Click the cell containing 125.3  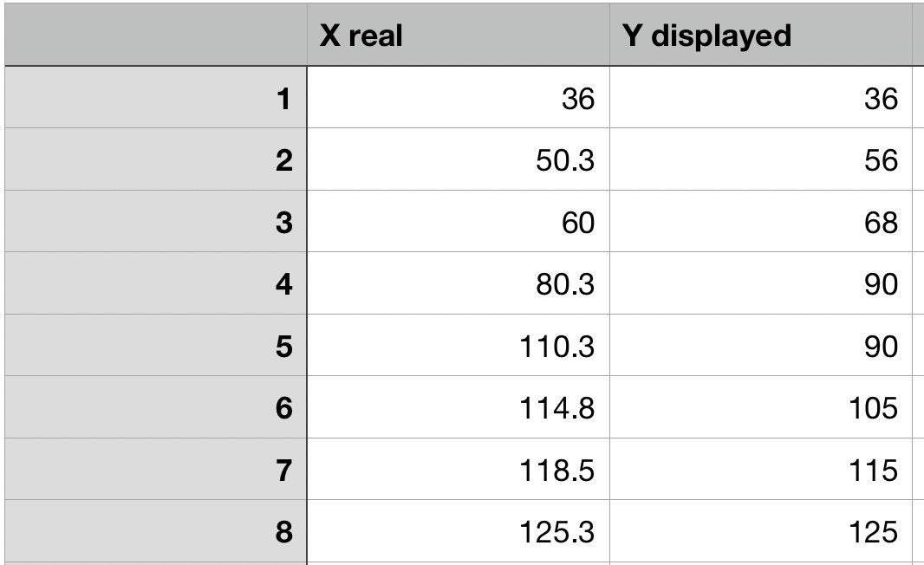pos(458,531)
